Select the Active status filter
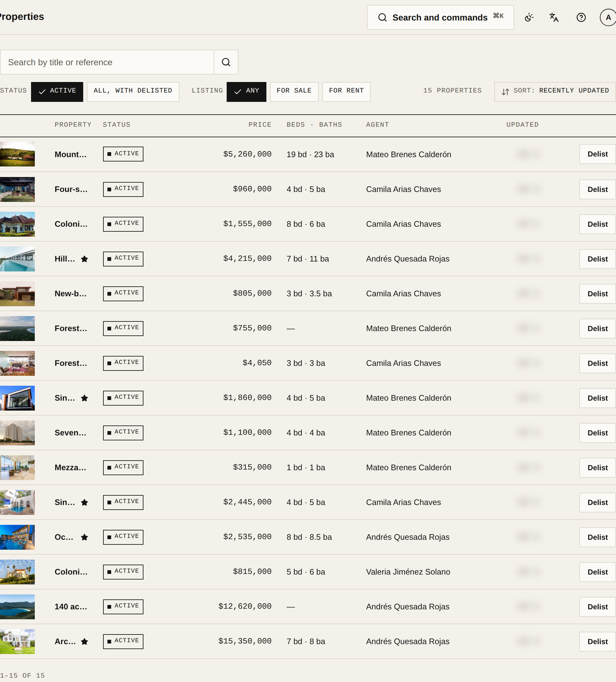 pyautogui.click(x=57, y=92)
